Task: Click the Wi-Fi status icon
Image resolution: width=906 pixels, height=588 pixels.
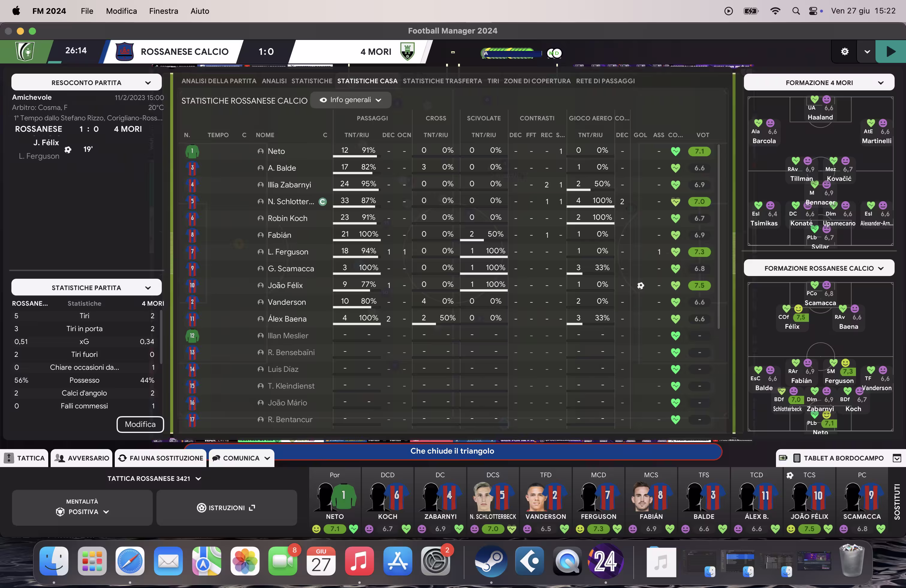Action: pos(775,11)
